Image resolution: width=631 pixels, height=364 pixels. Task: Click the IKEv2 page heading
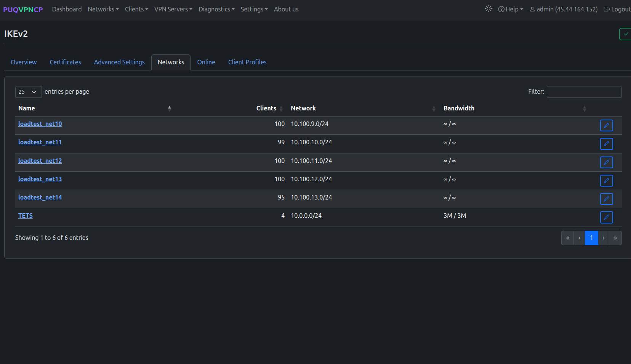tap(16, 34)
